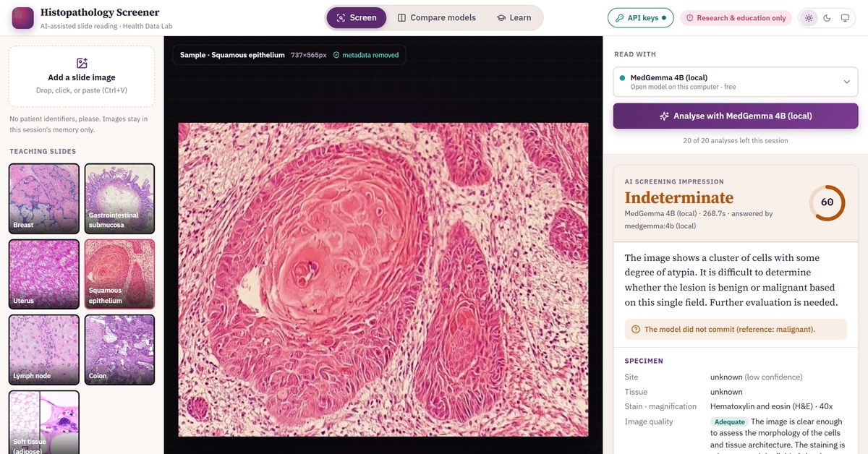Click the 'READ WITH' section label
The image size is (868, 454).
[635, 54]
